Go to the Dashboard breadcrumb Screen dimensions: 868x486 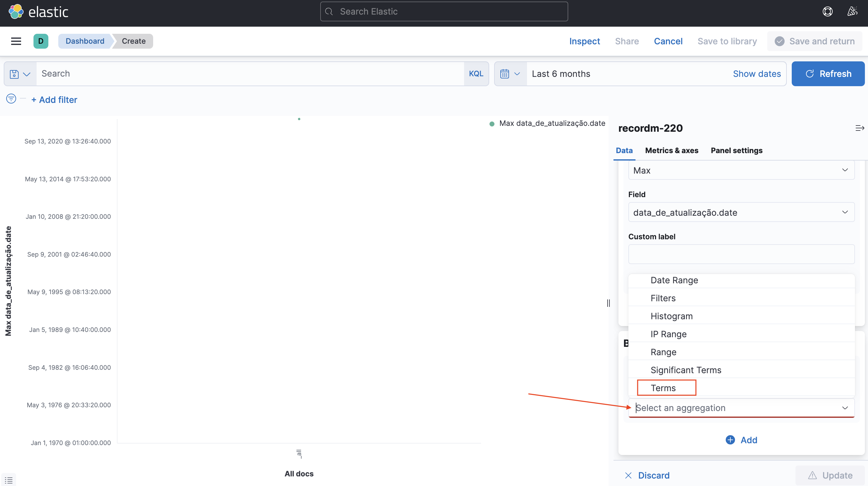click(85, 41)
